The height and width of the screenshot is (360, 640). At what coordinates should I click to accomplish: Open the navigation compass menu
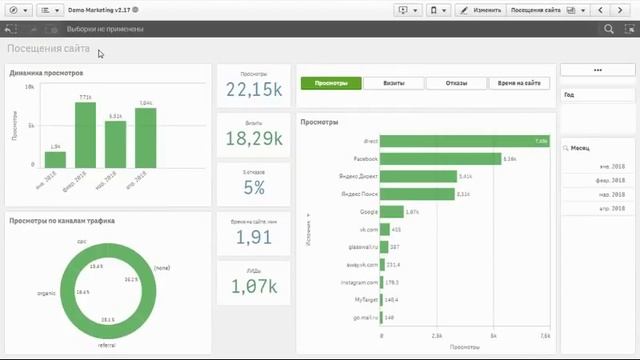tap(19, 10)
